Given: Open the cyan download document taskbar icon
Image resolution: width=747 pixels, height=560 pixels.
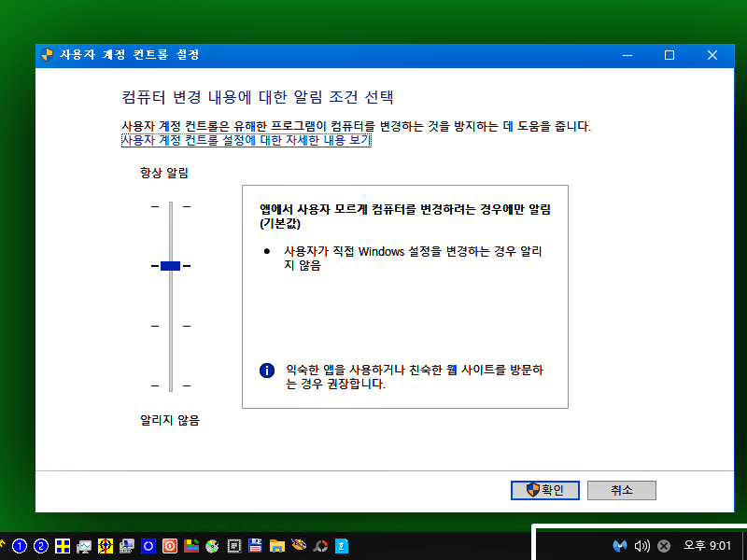Looking at the screenshot, I should 342,546.
